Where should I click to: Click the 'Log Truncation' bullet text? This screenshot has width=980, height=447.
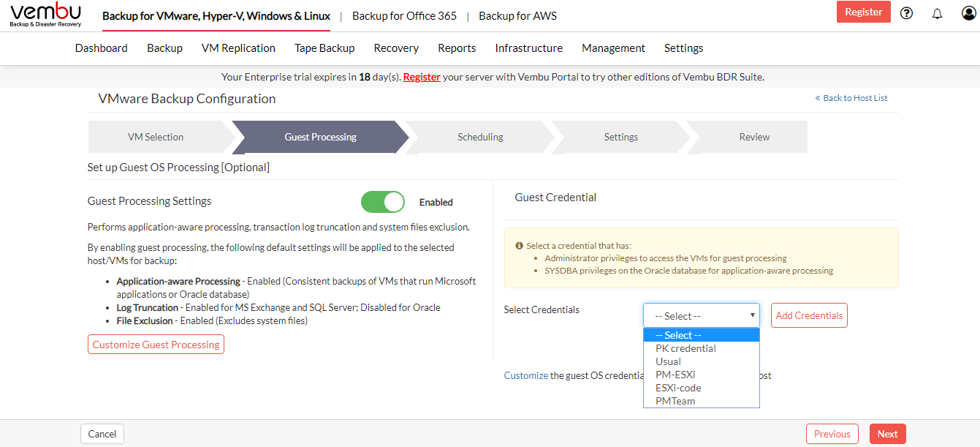[x=147, y=307]
